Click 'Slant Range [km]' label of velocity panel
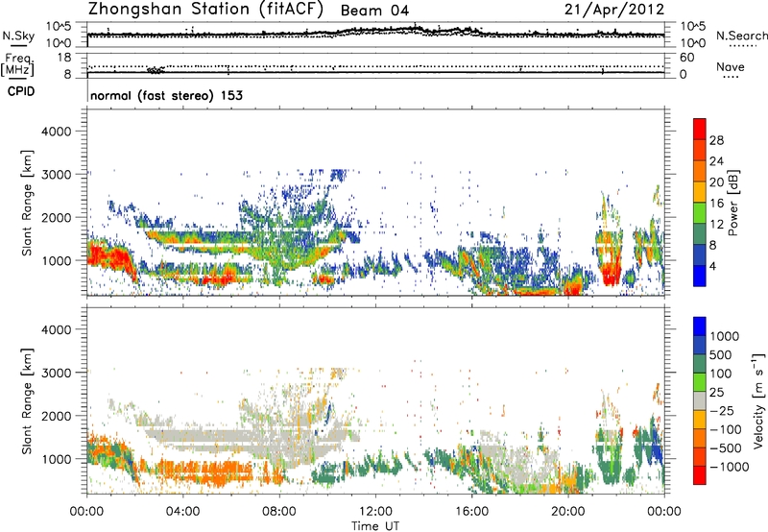The height and width of the screenshot is (532, 768). tap(27, 401)
